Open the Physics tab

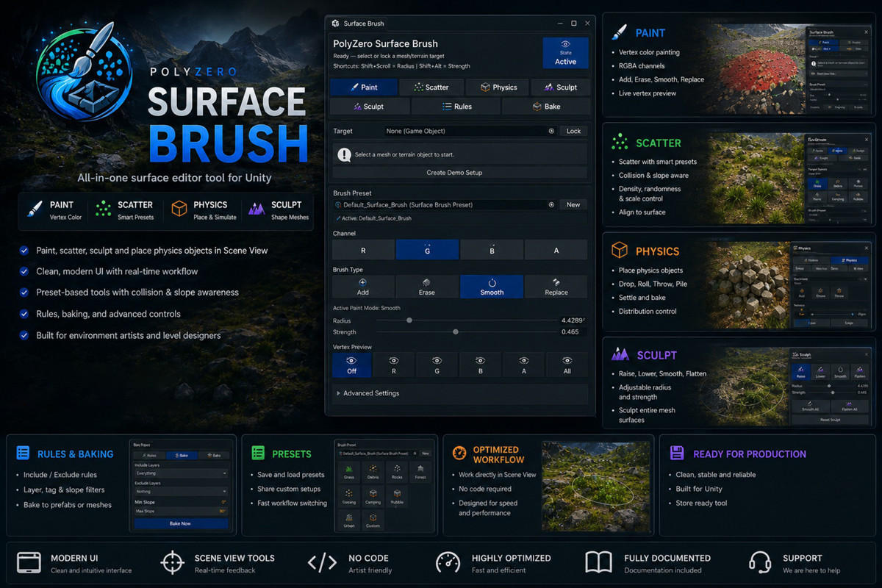tap(498, 87)
